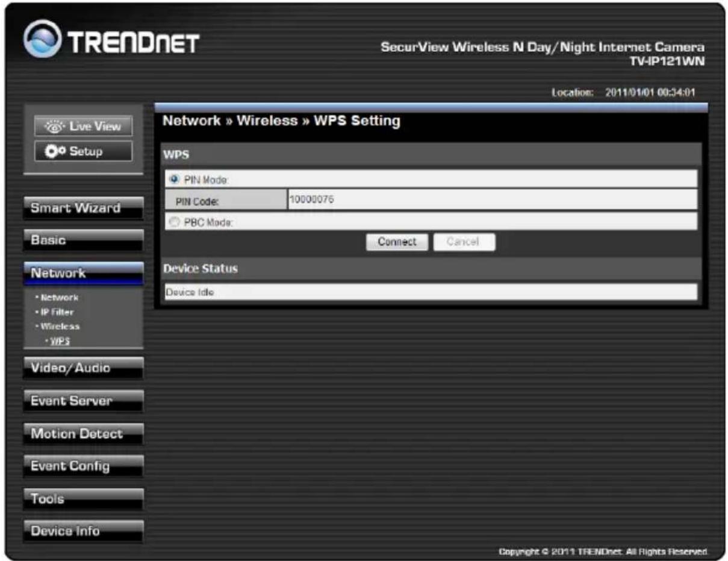Viewport: 728px width, 561px height.
Task: Open the Device Info menu section
Action: tap(83, 531)
